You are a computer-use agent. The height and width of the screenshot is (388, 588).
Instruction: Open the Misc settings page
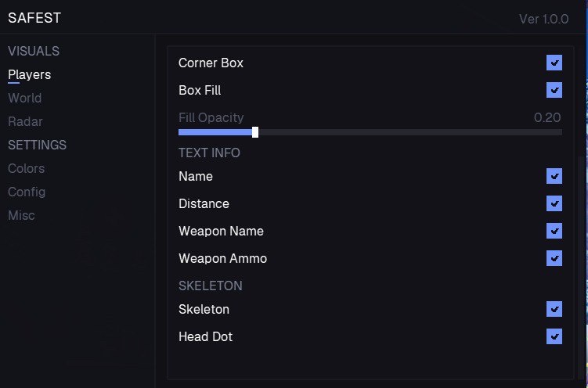22,216
